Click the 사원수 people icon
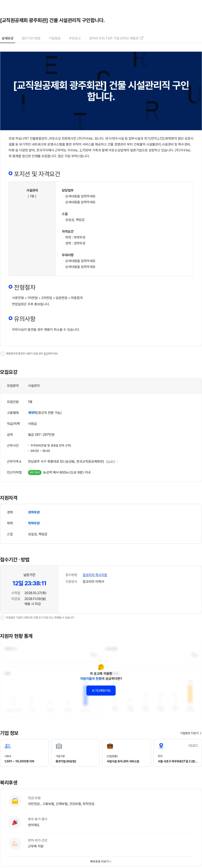The width and height of the screenshot is (202, 868). point(8,746)
